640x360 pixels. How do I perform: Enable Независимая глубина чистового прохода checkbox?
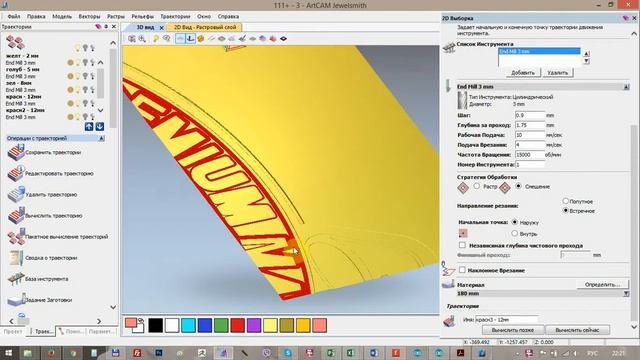point(462,245)
